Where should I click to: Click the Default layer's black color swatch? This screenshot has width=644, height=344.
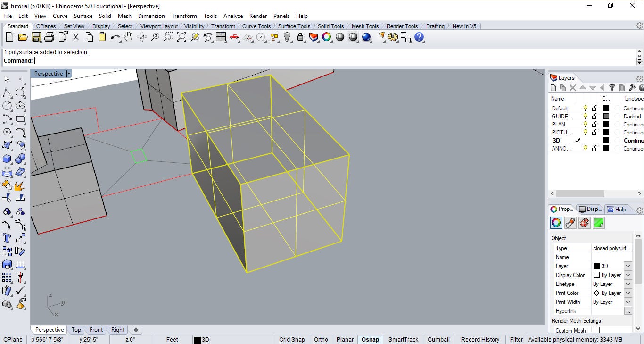pos(605,108)
